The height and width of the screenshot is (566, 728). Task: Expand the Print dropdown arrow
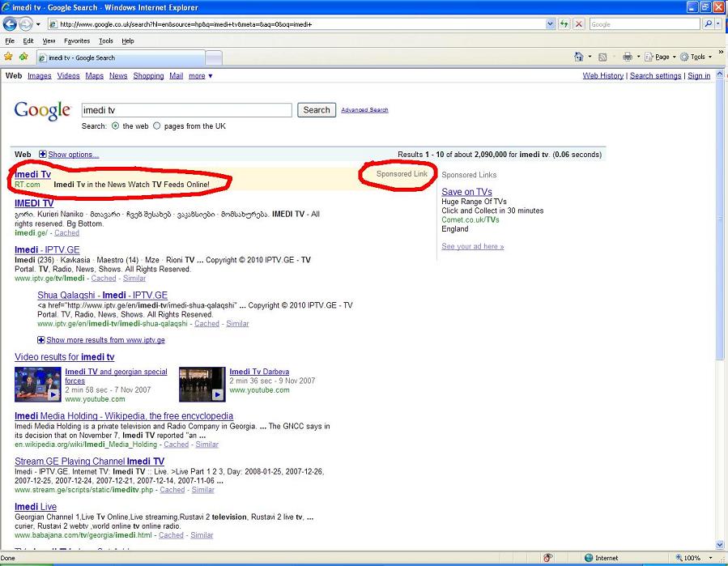tap(638, 57)
